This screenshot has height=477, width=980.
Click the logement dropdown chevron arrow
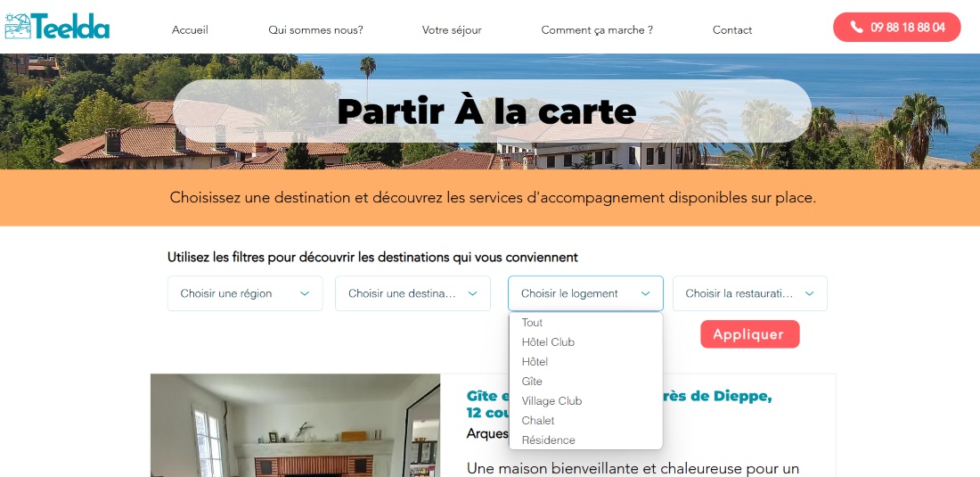pyautogui.click(x=646, y=293)
